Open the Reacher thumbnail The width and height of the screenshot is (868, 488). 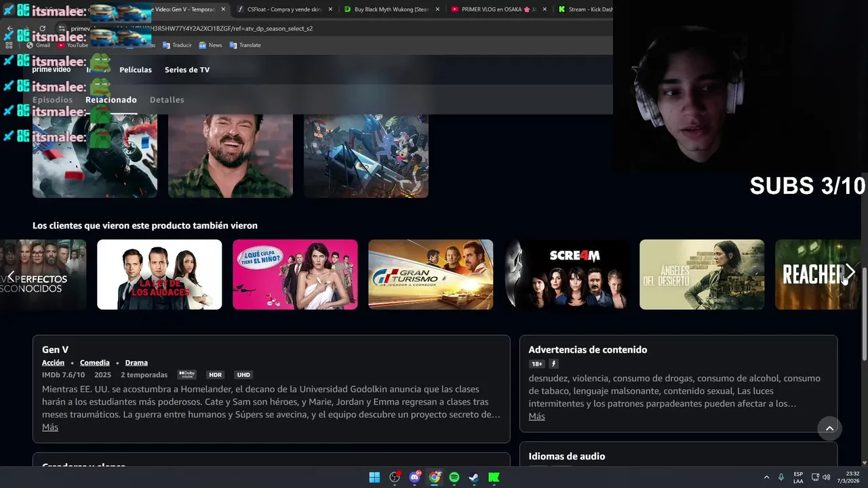(816, 274)
